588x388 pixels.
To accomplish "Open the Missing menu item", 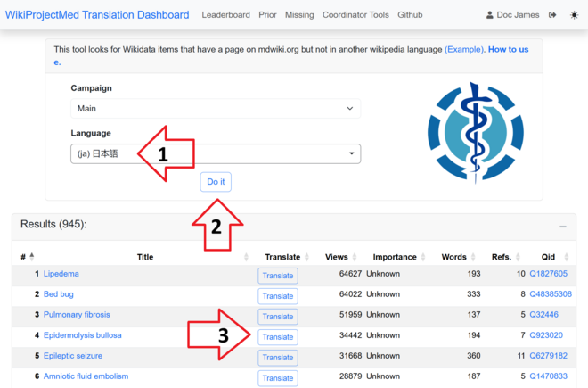I will (x=299, y=15).
